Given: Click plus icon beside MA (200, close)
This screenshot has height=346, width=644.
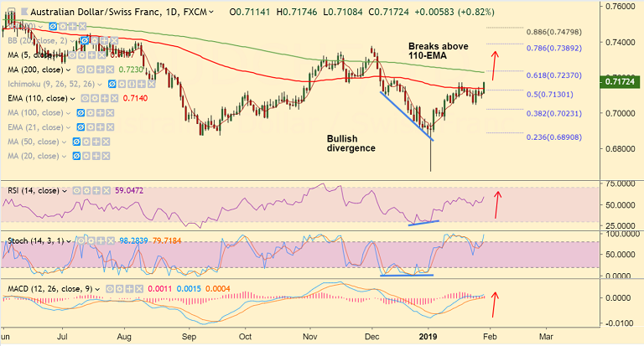Looking at the screenshot, I should [101, 70].
